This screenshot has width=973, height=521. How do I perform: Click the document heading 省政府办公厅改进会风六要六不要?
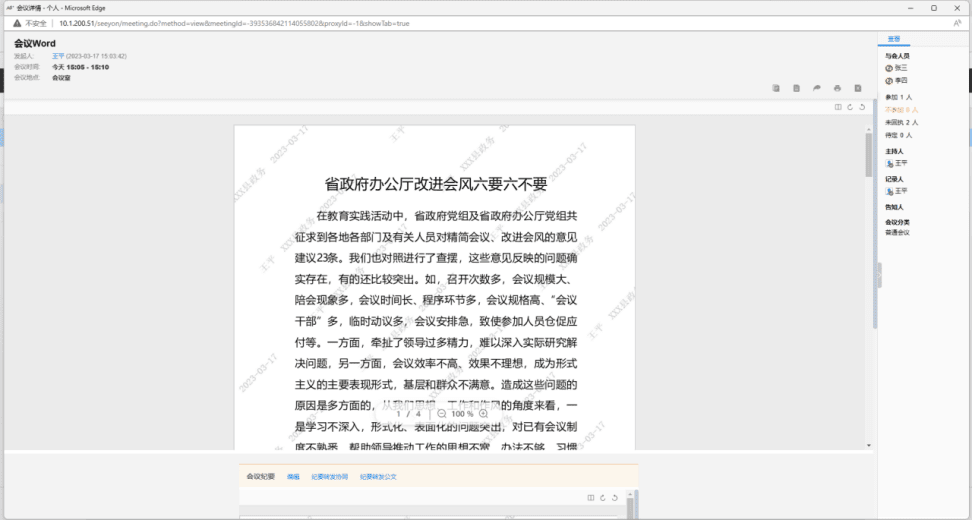coord(436,184)
